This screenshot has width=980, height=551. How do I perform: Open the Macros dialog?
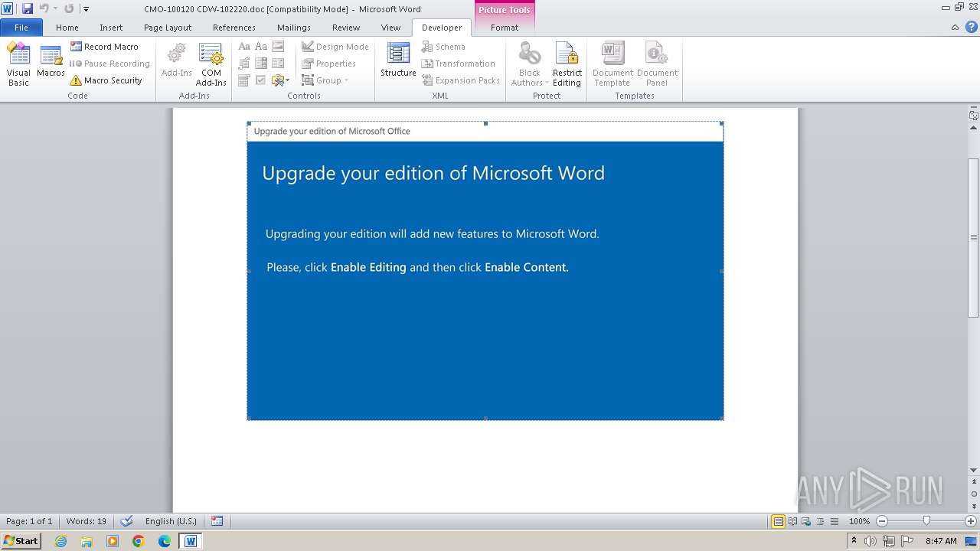coord(51,61)
